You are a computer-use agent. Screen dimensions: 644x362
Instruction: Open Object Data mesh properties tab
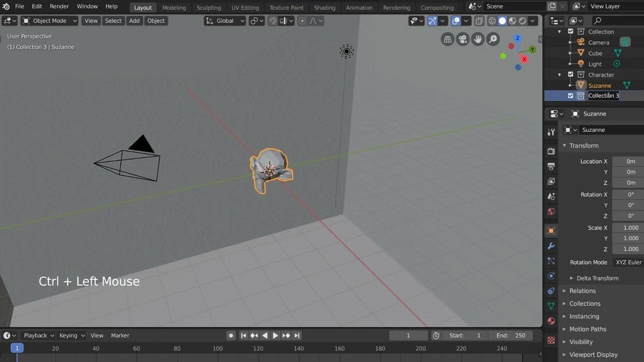(551, 306)
